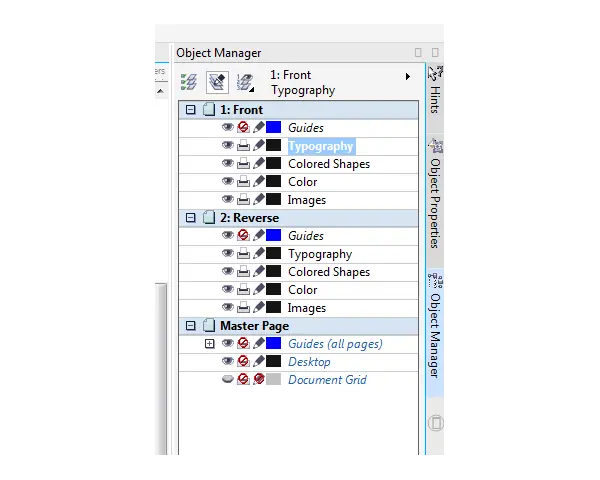The image size is (600, 480).
Task: Hide Front page Typography layer eye
Action: tap(228, 145)
